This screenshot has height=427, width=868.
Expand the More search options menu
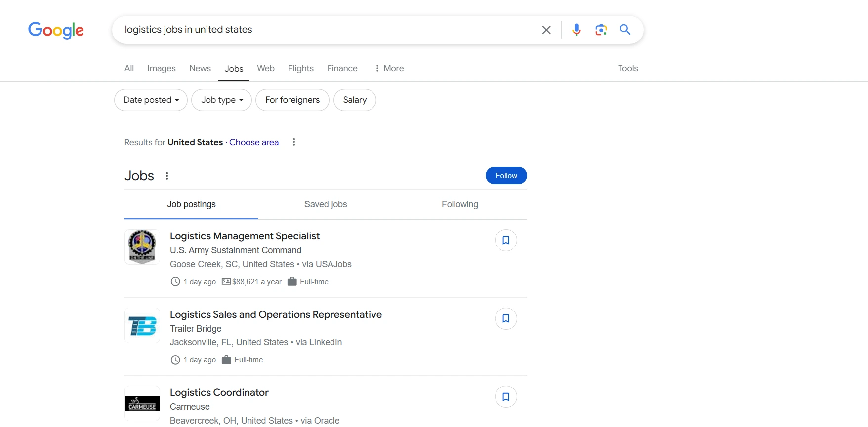(389, 68)
